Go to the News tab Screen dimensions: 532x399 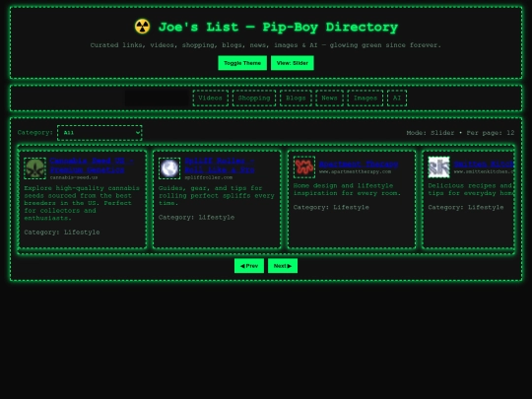point(329,99)
